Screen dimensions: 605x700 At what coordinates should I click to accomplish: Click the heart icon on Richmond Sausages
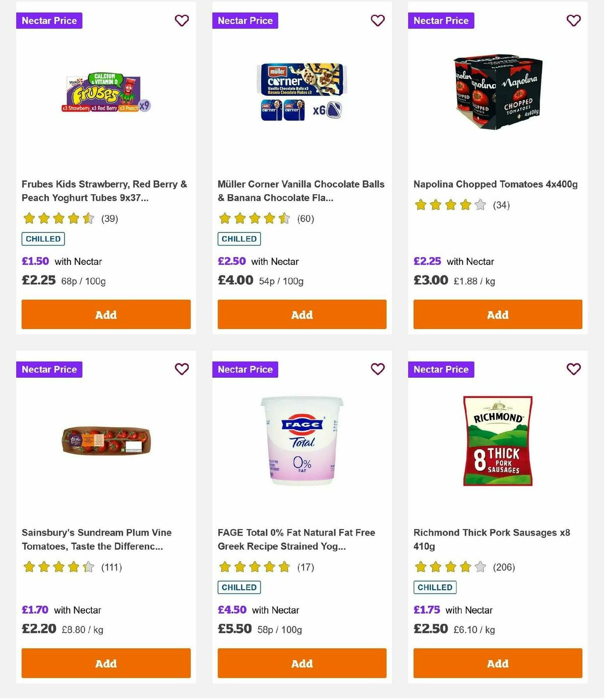click(573, 369)
